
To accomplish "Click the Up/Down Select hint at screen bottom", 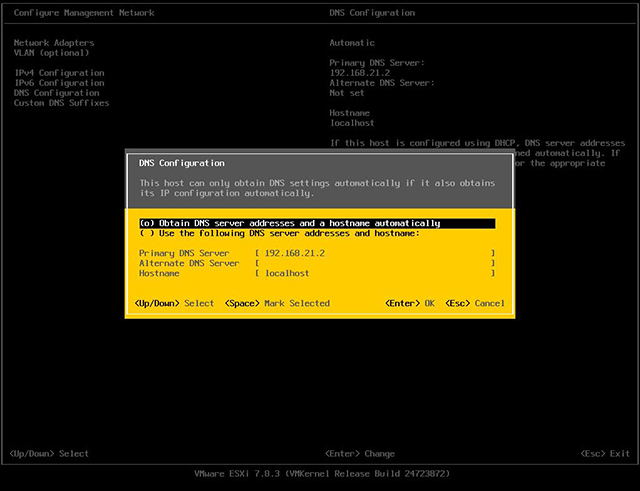I will tap(49, 454).
